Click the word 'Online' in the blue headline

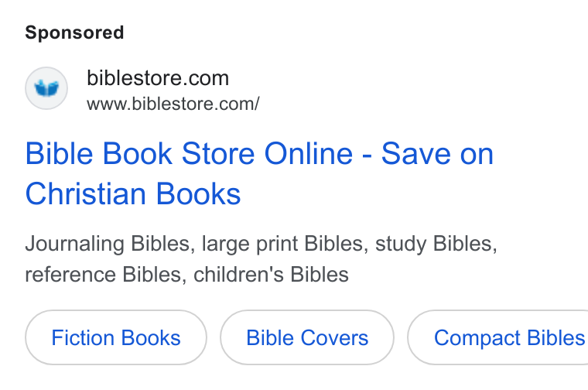point(309,154)
